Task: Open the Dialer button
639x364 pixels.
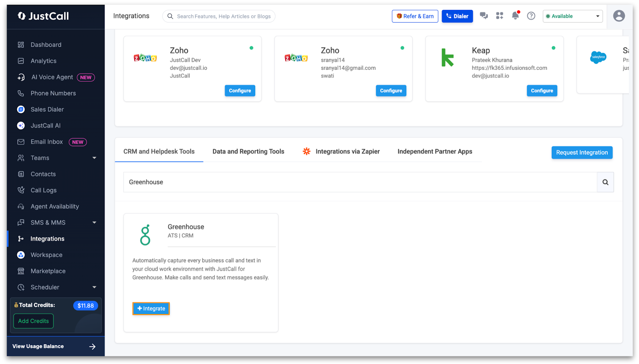Action: coord(457,16)
